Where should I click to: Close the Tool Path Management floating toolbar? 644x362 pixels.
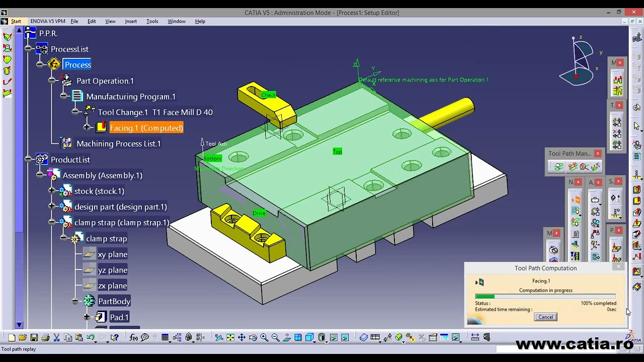[598, 153]
